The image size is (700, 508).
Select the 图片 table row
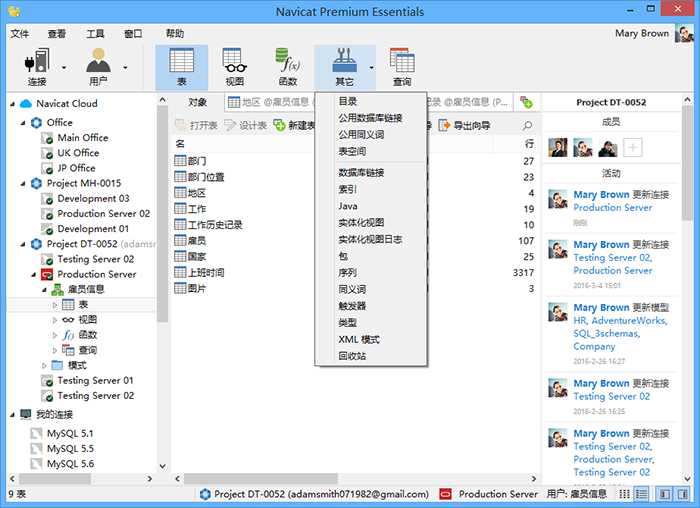(x=353, y=288)
